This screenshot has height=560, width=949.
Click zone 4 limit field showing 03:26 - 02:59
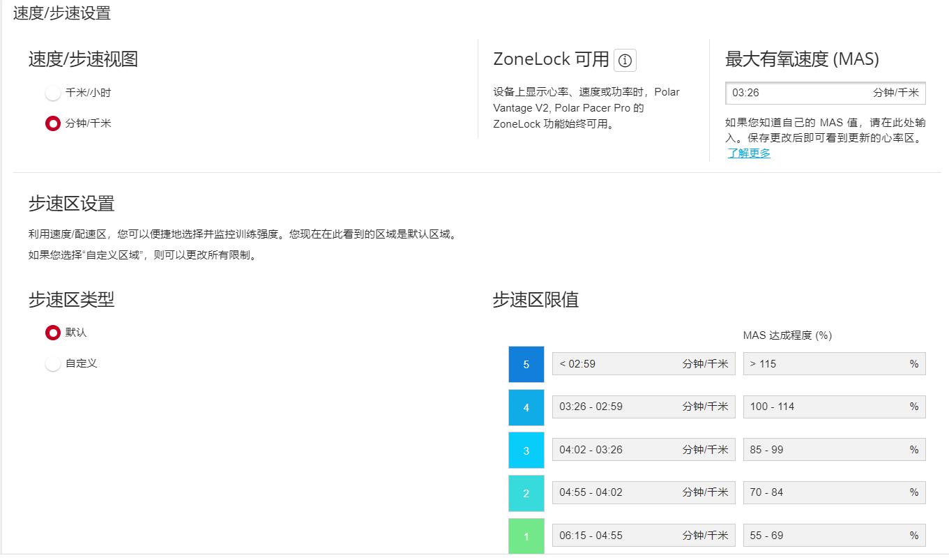click(x=643, y=407)
